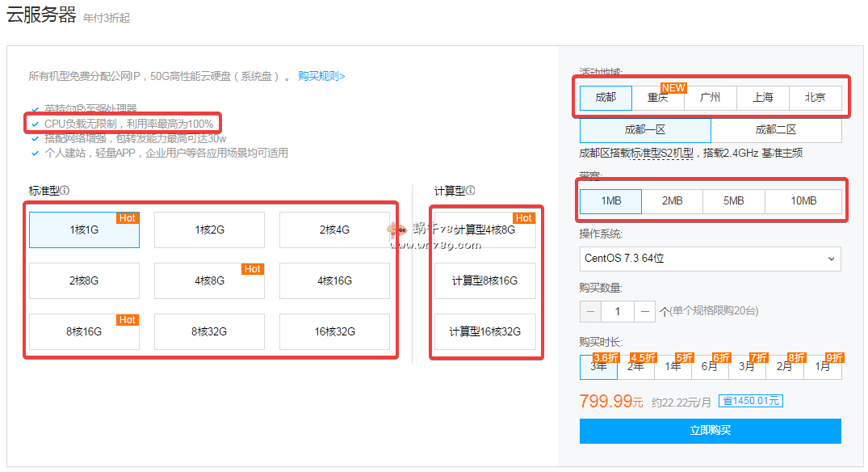Select the 4核8G standard configuration
868x472 pixels.
tap(209, 281)
